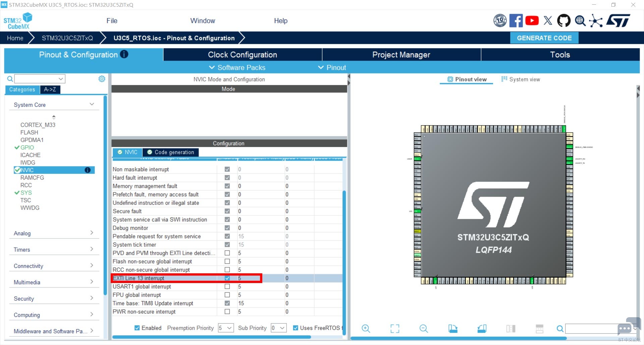Select the Categories view button
Viewport: 644px width, 345px height.
pyautogui.click(x=22, y=89)
